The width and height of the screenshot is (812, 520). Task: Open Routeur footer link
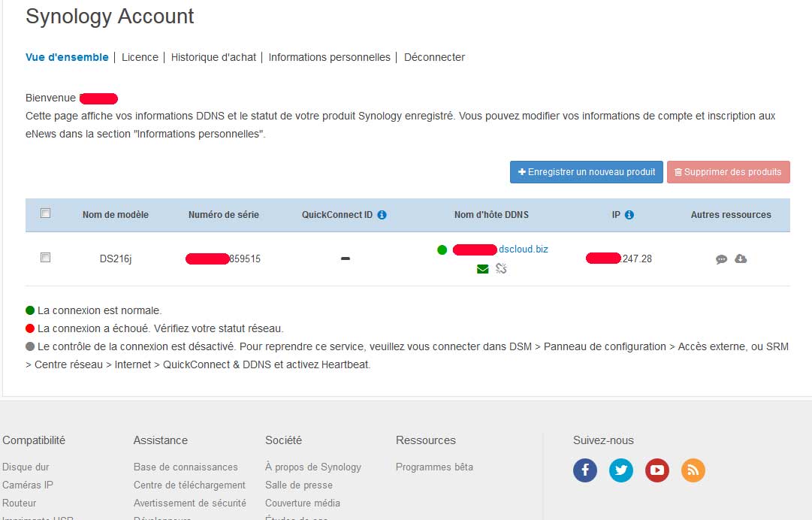[20, 503]
